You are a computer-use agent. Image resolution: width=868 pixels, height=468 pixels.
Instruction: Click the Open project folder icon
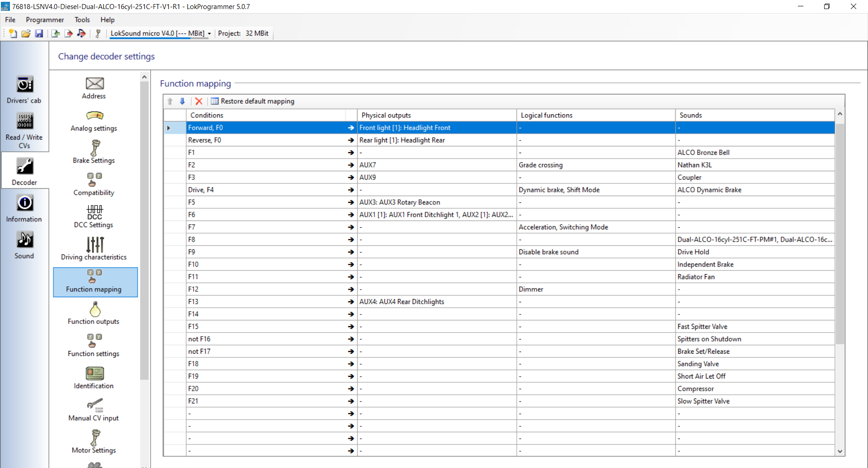click(26, 33)
